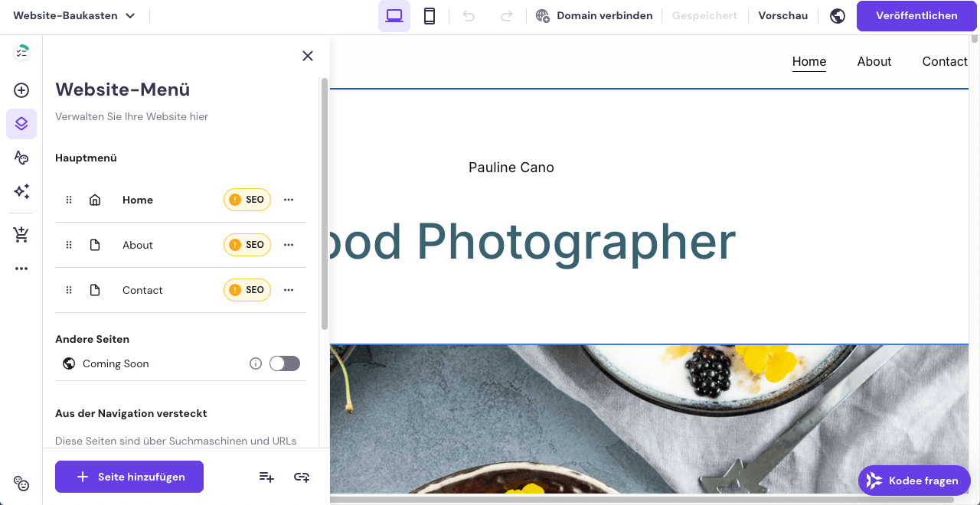
Task: Open three-dot menu for Home page
Action: (289, 200)
